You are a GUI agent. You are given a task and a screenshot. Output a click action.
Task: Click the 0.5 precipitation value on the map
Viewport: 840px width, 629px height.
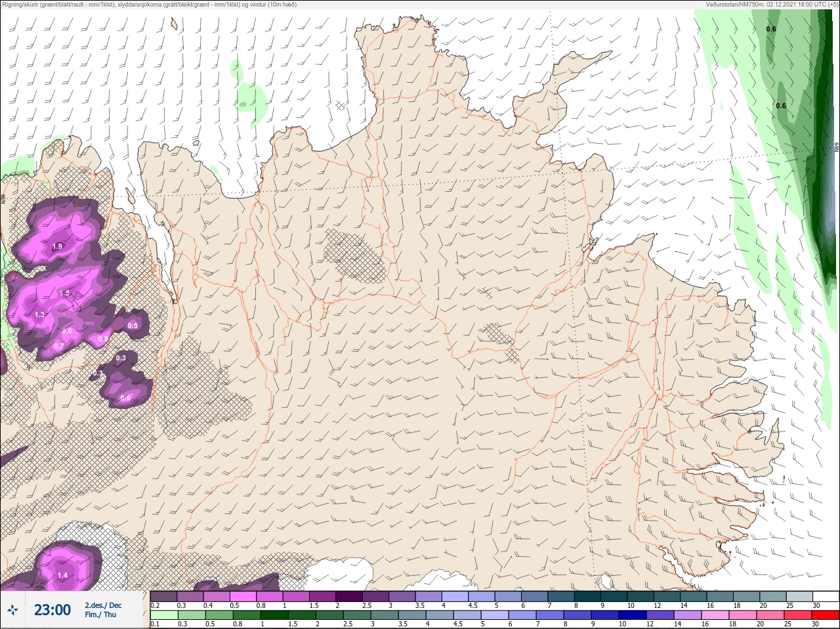[133, 326]
